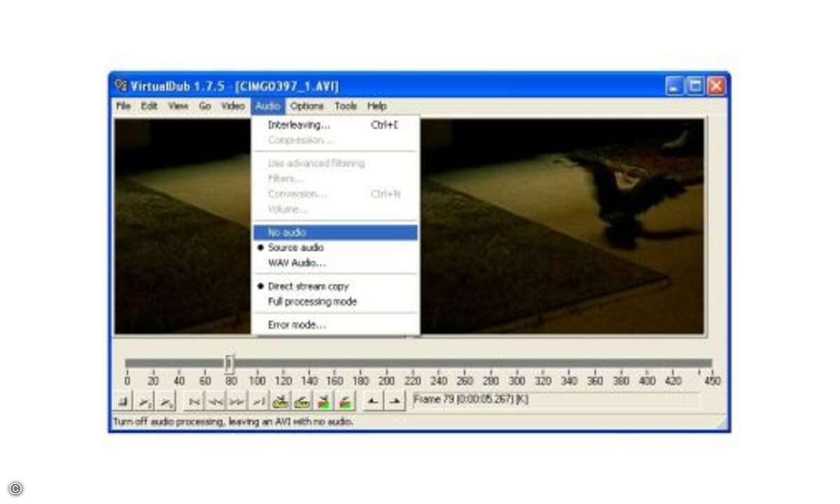
Task: Jump to the end of the video
Action: pyautogui.click(x=259, y=401)
